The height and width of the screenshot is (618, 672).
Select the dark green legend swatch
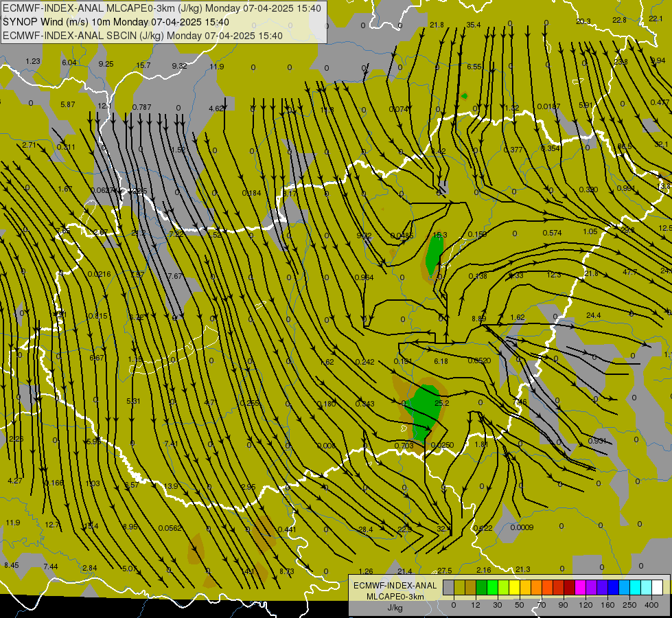(x=481, y=587)
